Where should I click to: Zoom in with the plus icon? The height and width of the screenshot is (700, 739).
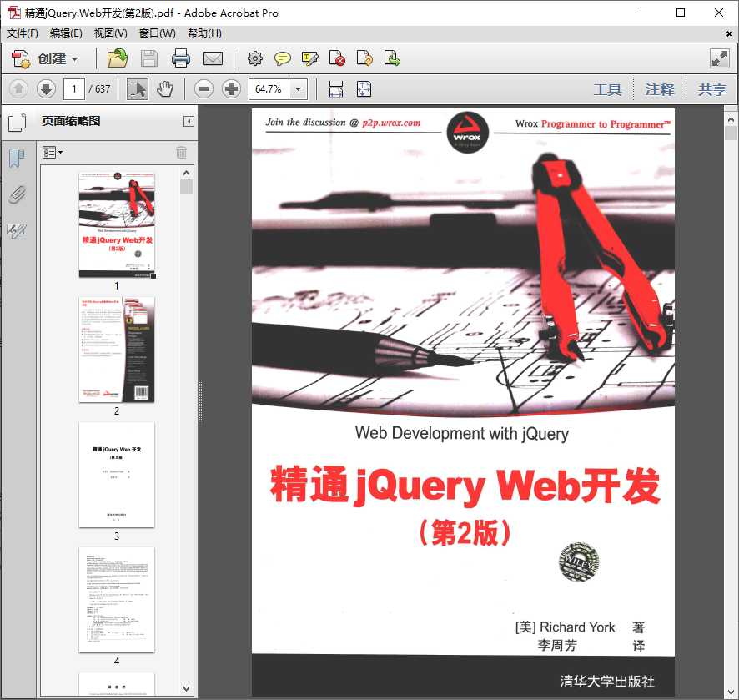coord(231,88)
